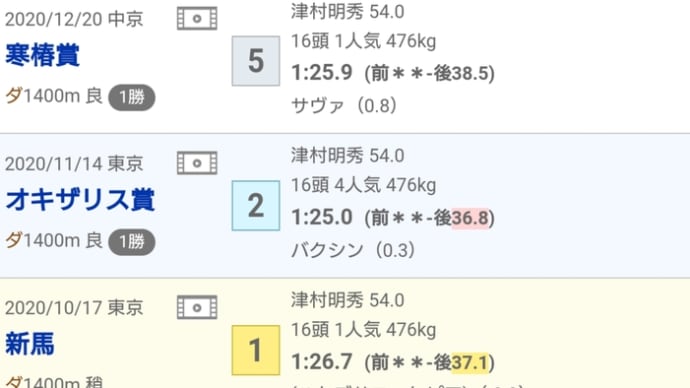This screenshot has width=690, height=388.
Task: Click 2020/10/17 東京 date text
Action: [x=74, y=308]
